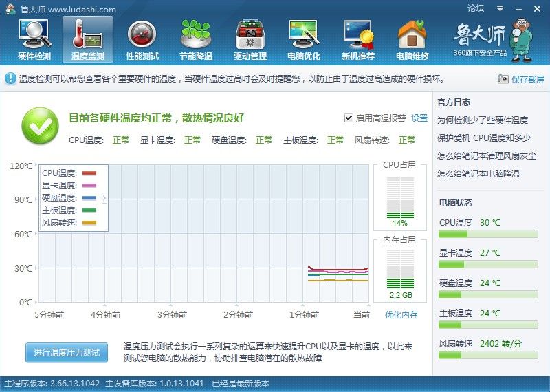Image resolution: width=550 pixels, height=392 pixels.
Task: Click 官方日志 heading
Action: click(x=454, y=102)
